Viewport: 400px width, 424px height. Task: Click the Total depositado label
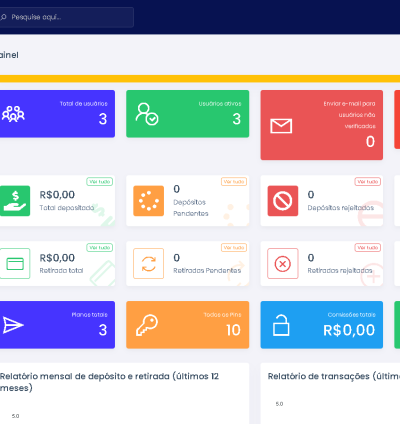point(67,208)
